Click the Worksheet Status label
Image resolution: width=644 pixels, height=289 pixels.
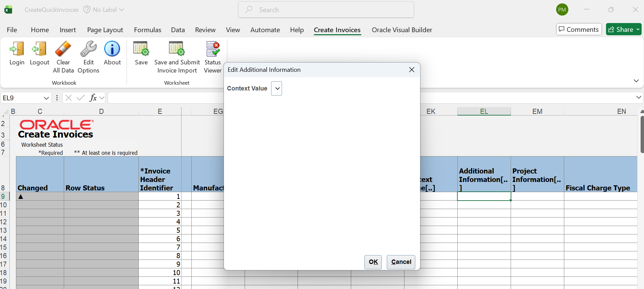pos(42,145)
